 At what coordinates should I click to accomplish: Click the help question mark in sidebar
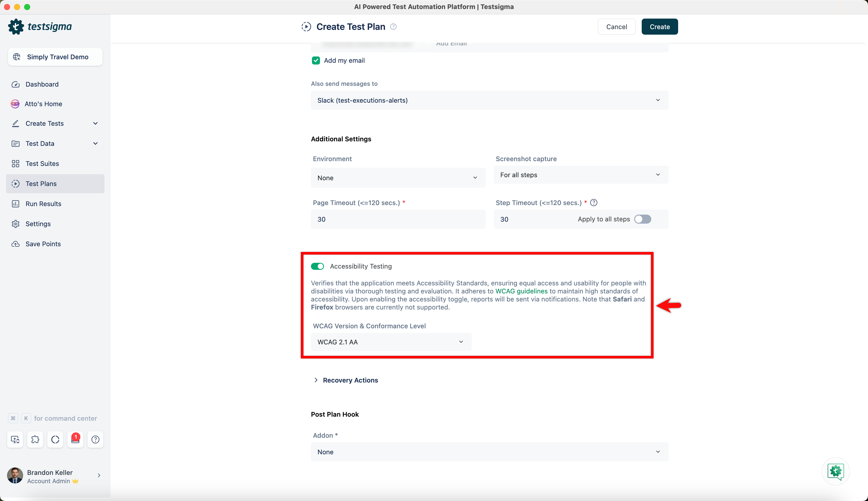coord(95,440)
